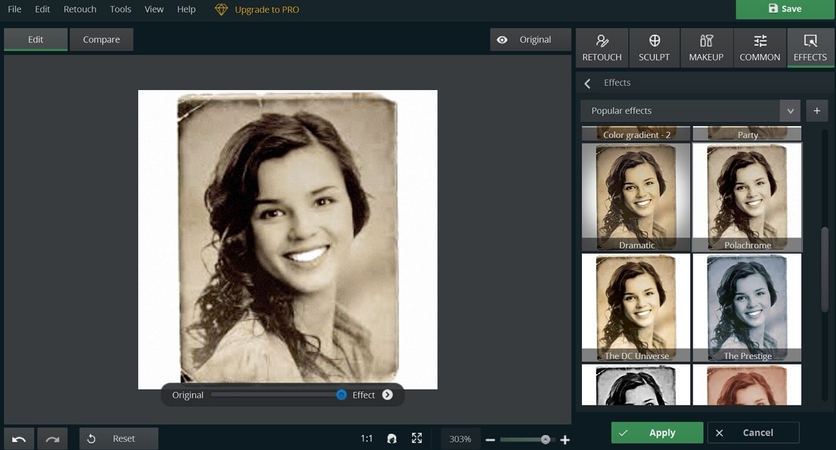Viewport: 836px width, 450px height.
Task: Switch to the Compare view tab
Action: [x=101, y=39]
